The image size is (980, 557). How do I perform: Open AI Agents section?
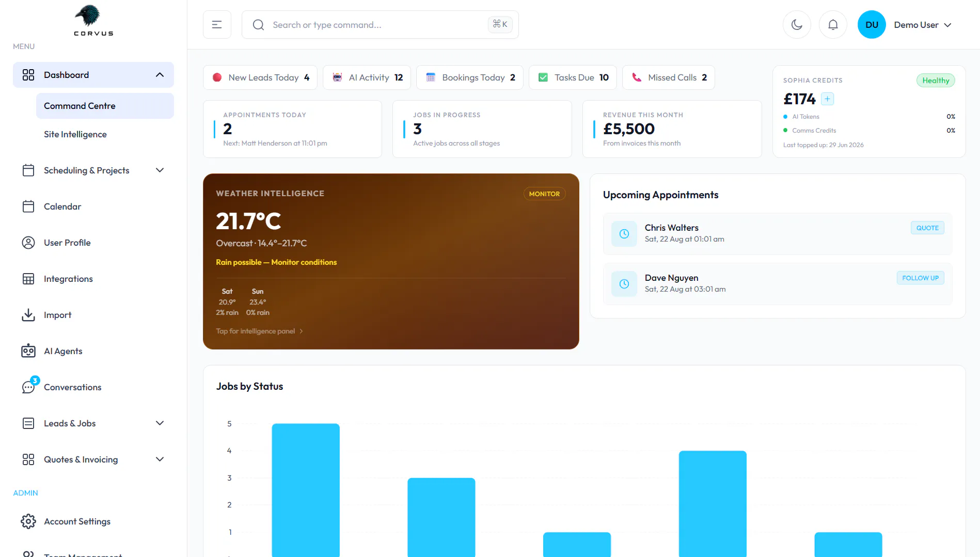[93, 351]
